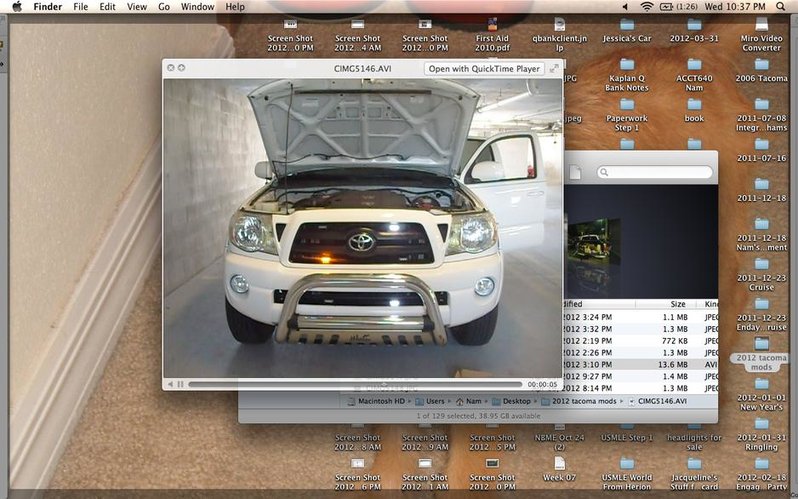Click the Wi-Fi status icon
Viewport: 798px width, 499px height.
[x=647, y=7]
